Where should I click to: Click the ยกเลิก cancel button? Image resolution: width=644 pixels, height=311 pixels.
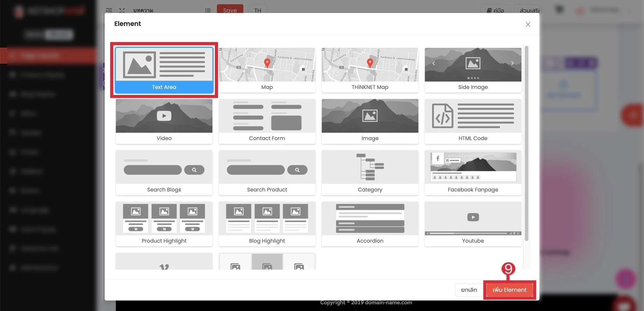(469, 290)
